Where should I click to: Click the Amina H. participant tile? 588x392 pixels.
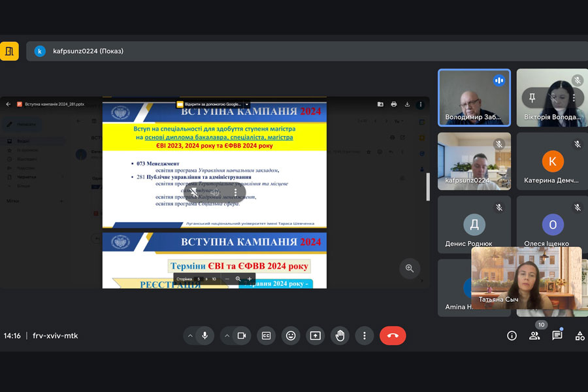(455, 288)
